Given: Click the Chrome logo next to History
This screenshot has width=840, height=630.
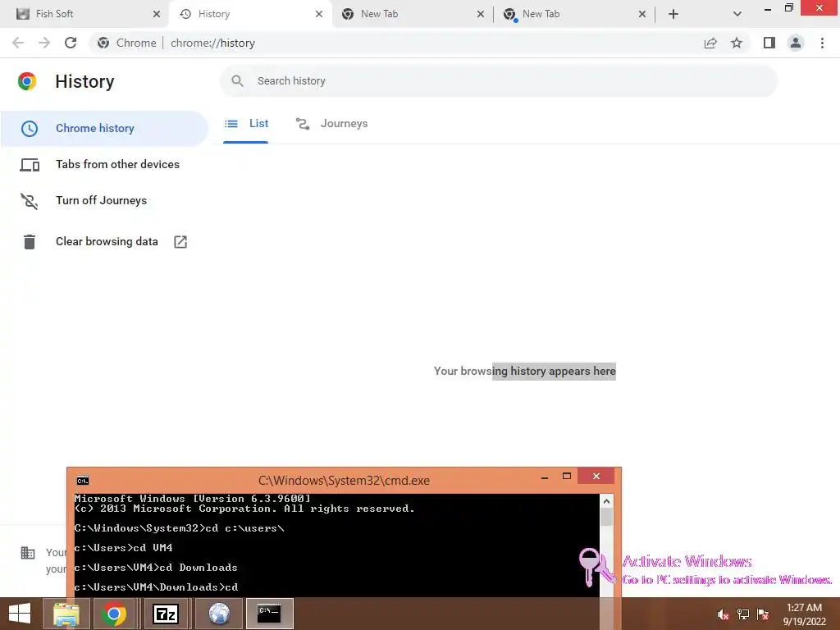Looking at the screenshot, I should coord(27,81).
